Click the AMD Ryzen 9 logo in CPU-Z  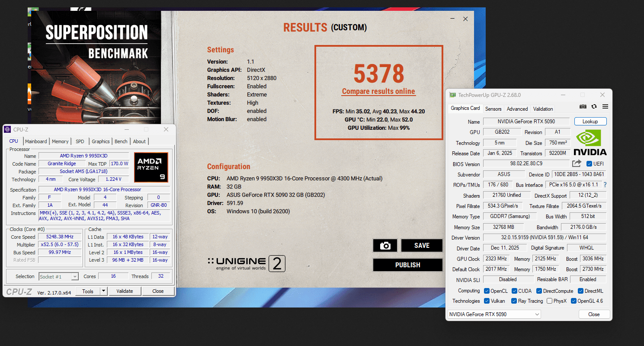[151, 167]
